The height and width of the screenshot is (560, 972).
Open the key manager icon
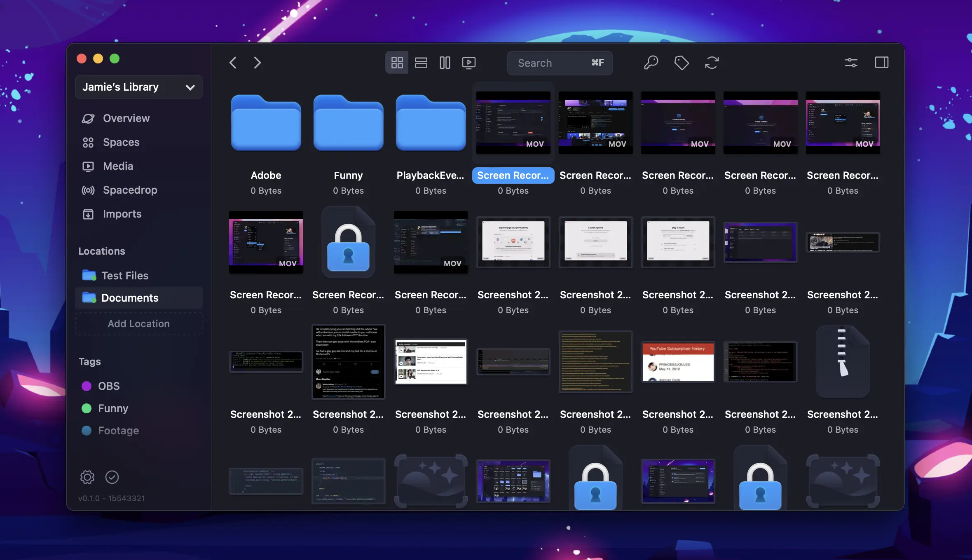pyautogui.click(x=651, y=63)
